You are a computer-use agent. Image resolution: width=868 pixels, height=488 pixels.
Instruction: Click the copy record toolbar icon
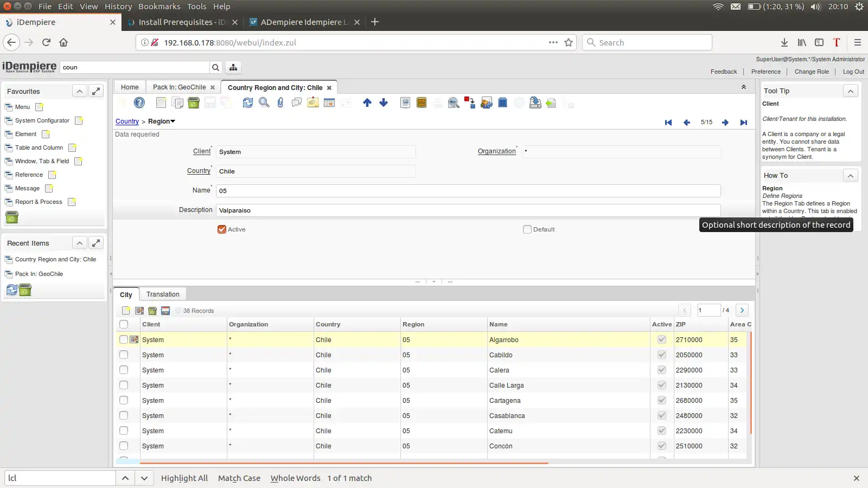tap(177, 102)
